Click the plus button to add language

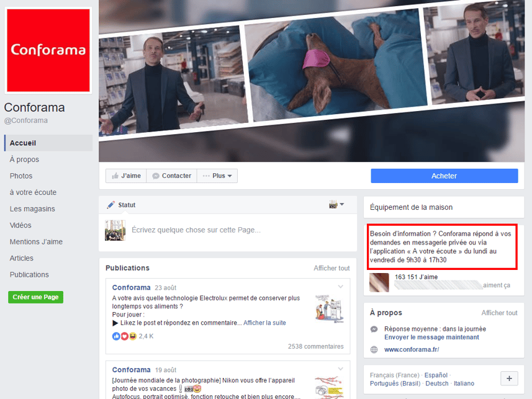point(509,379)
